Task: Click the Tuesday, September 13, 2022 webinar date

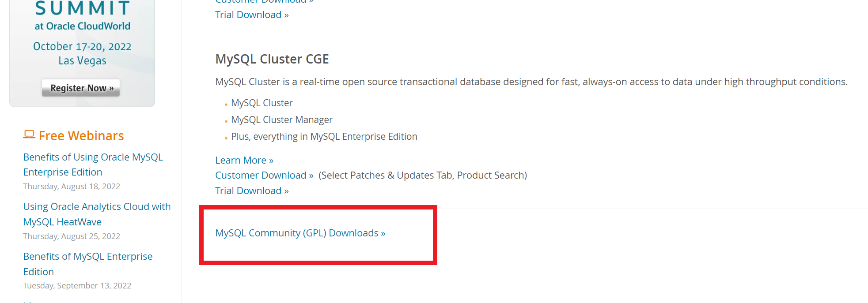Action: tap(77, 286)
